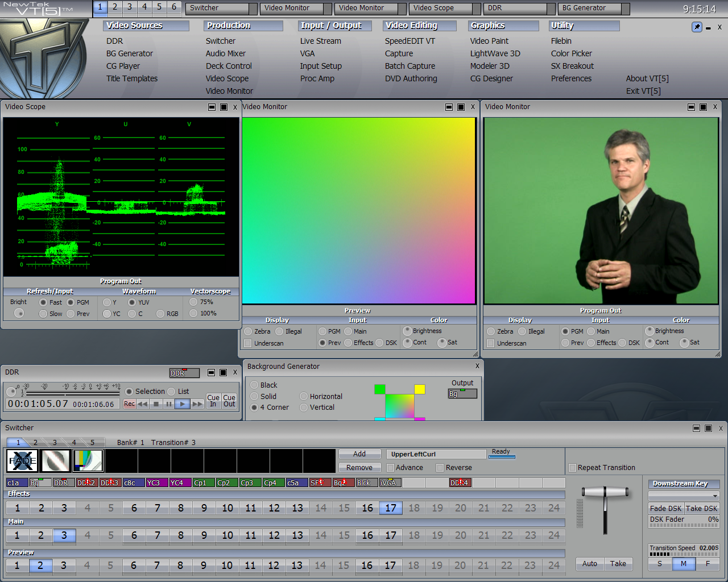Click the Program Out monitor Sat knob
This screenshot has width=728, height=582.
tap(684, 343)
